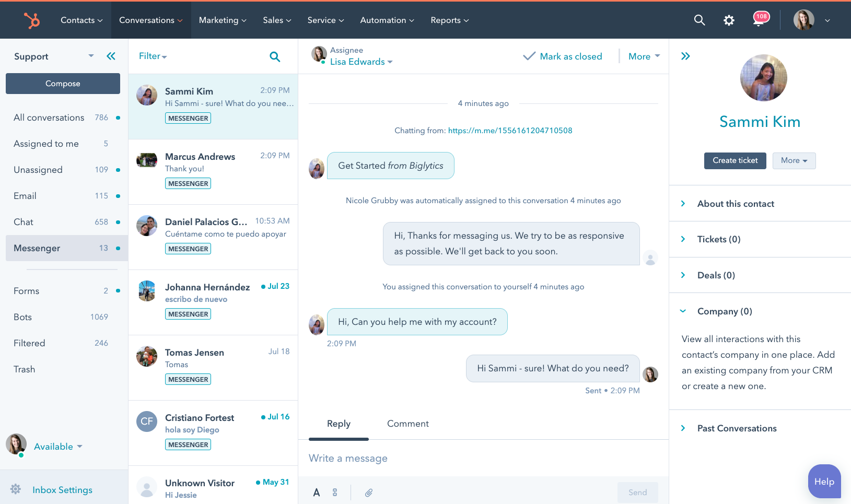Open text formatting A icon

pos(317,493)
